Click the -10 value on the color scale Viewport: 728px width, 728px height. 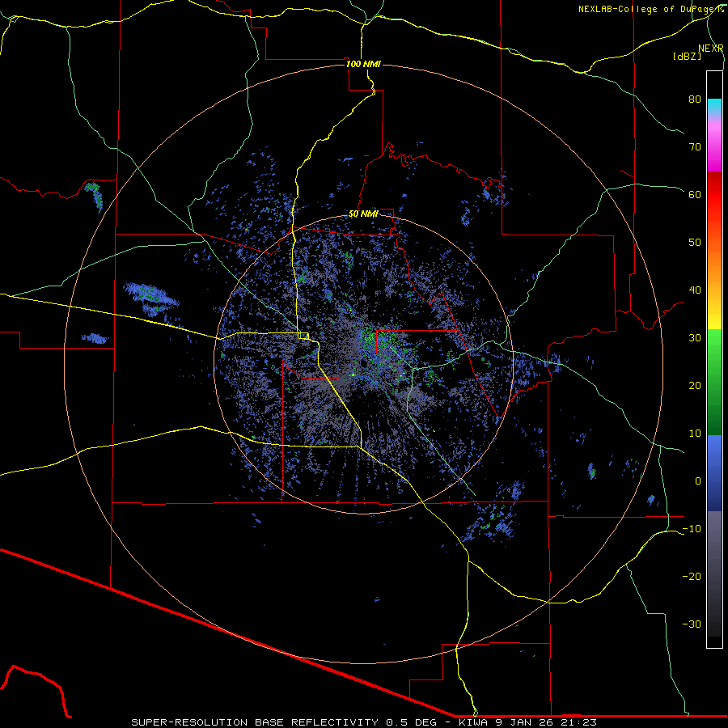click(692, 529)
